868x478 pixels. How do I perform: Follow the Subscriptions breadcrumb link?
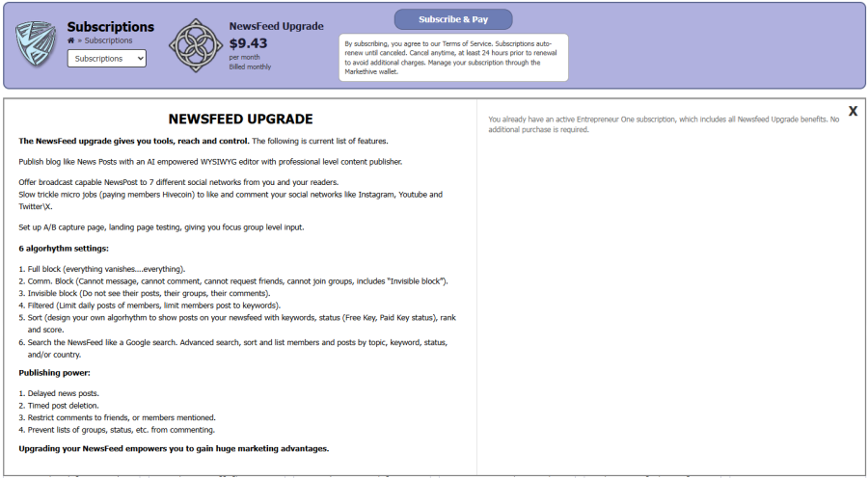pos(108,40)
